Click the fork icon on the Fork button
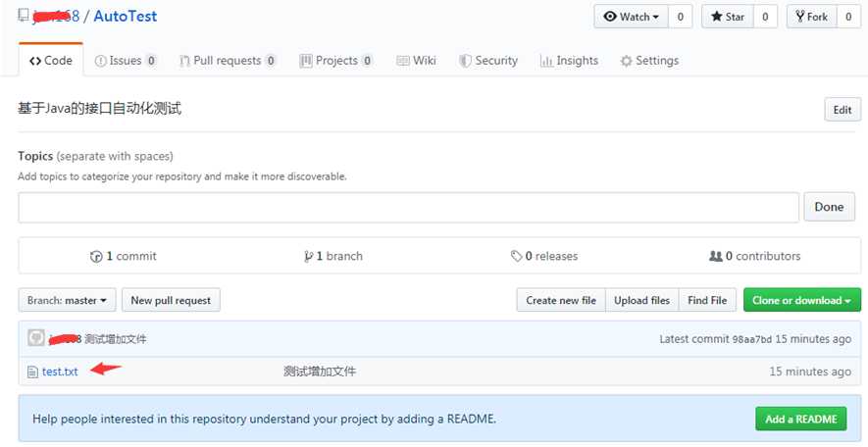Viewport: 868px width, 447px height. point(800,16)
